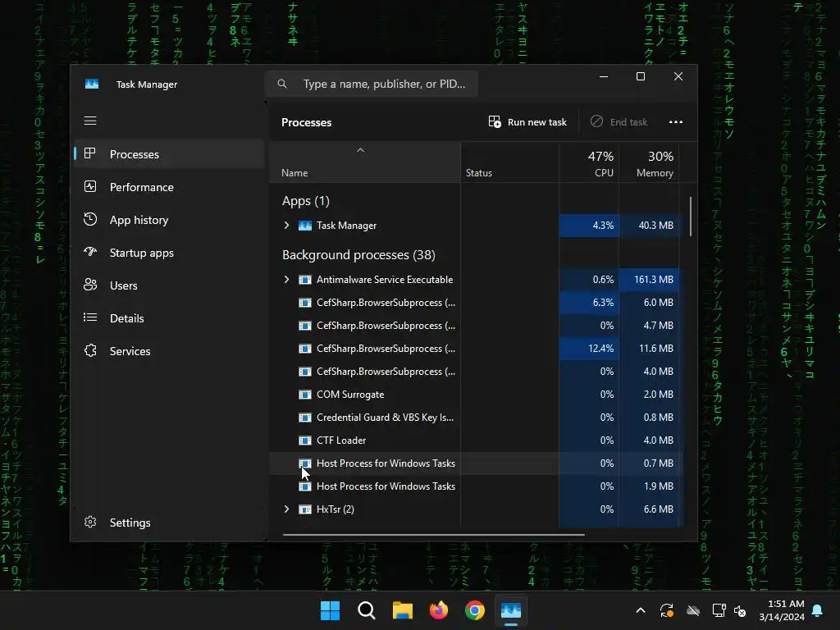Click the Task Manager app row icon
This screenshot has width=840, height=630.
[305, 226]
